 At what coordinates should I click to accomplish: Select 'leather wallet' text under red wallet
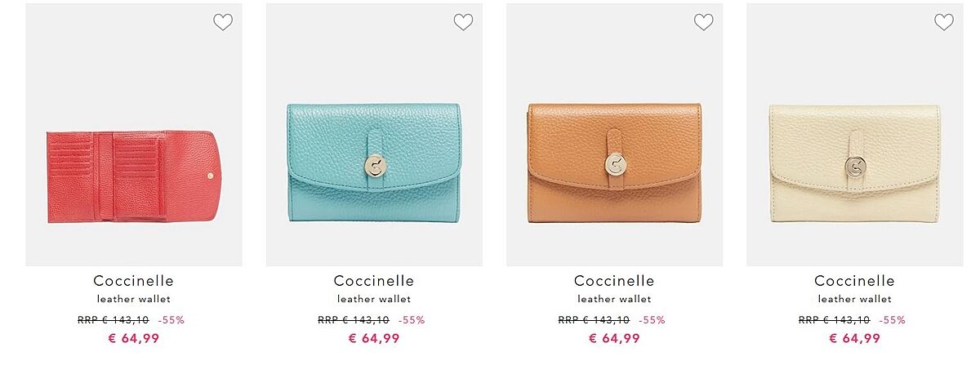pyautogui.click(x=134, y=300)
